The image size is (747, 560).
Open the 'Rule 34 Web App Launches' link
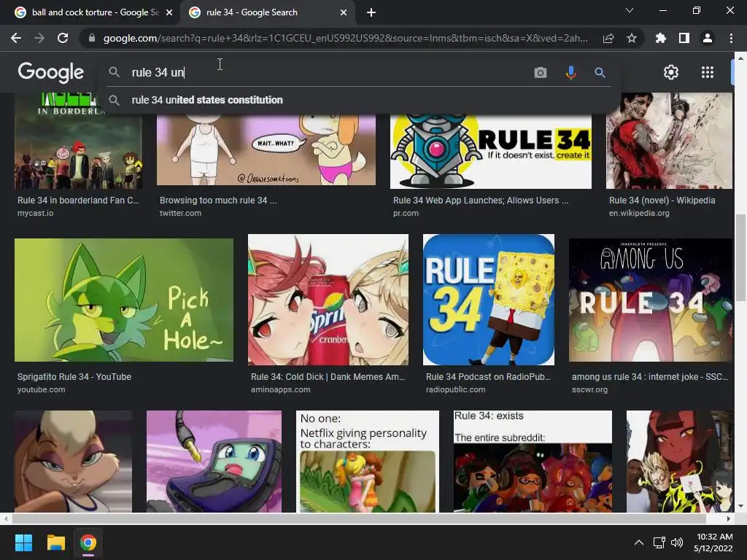coord(481,201)
